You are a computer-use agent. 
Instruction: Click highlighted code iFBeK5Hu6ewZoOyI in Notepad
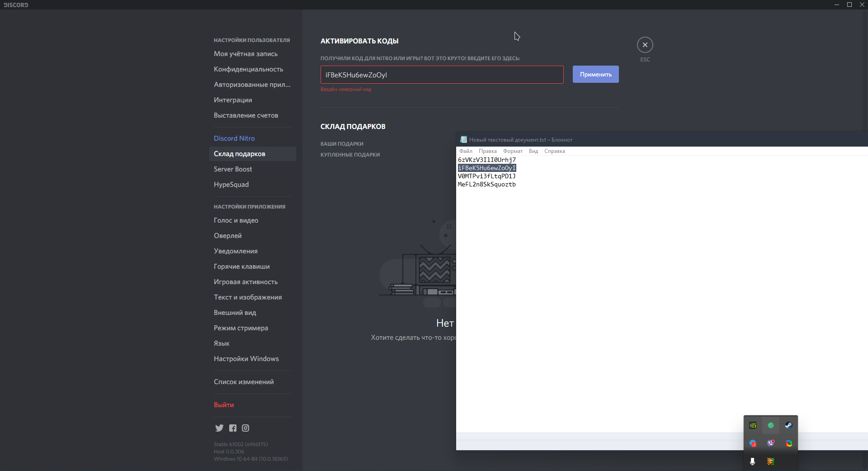point(486,168)
